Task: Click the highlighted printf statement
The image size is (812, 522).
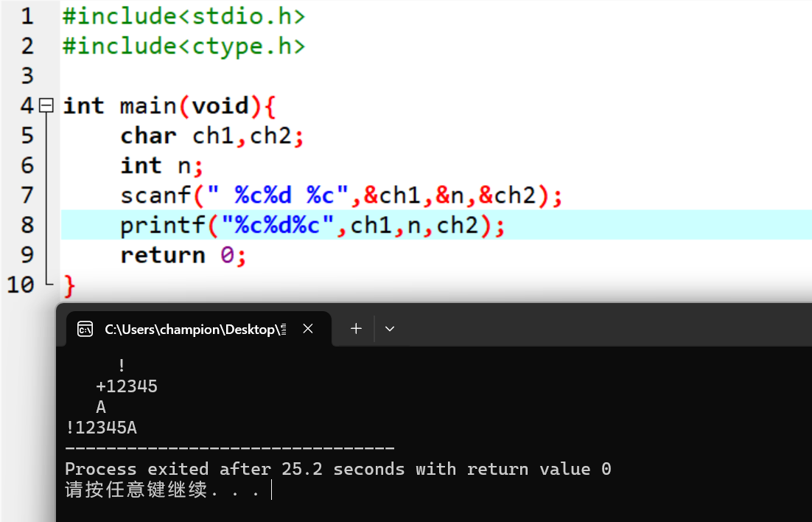Action: (x=312, y=225)
